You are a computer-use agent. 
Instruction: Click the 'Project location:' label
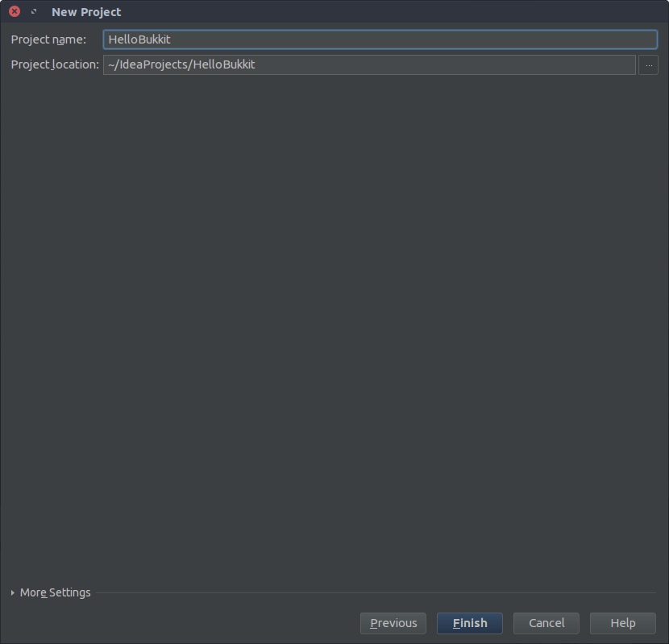click(54, 64)
